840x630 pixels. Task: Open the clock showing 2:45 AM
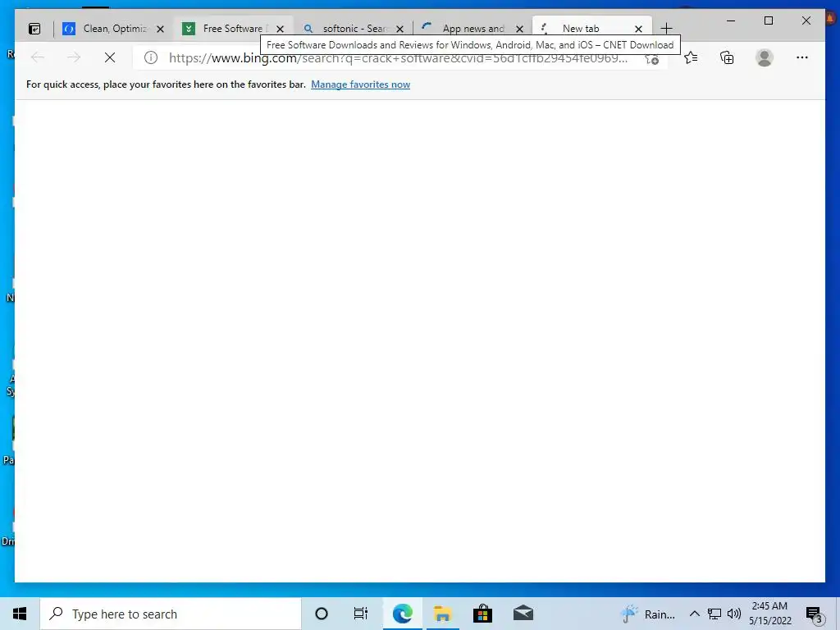click(769, 614)
